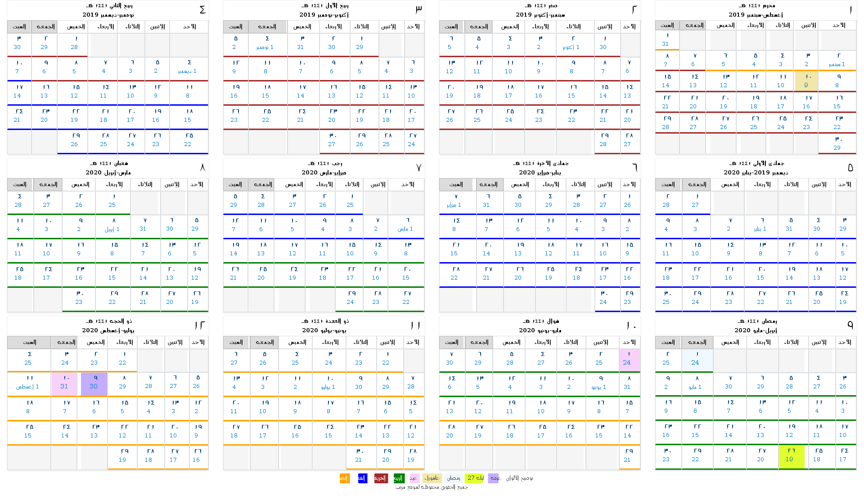Select the highlighted Ashura day in Muharram
The height and width of the screenshot is (504, 864).
[x=806, y=81]
